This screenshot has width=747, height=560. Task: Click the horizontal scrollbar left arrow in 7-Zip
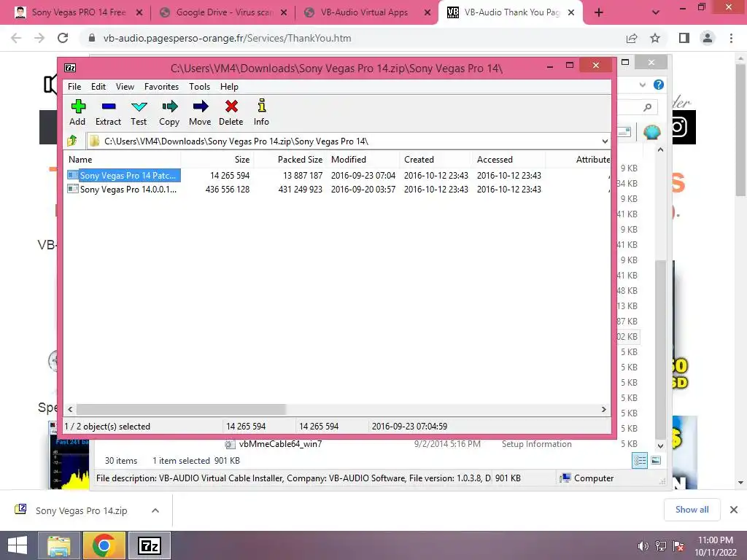click(x=71, y=410)
